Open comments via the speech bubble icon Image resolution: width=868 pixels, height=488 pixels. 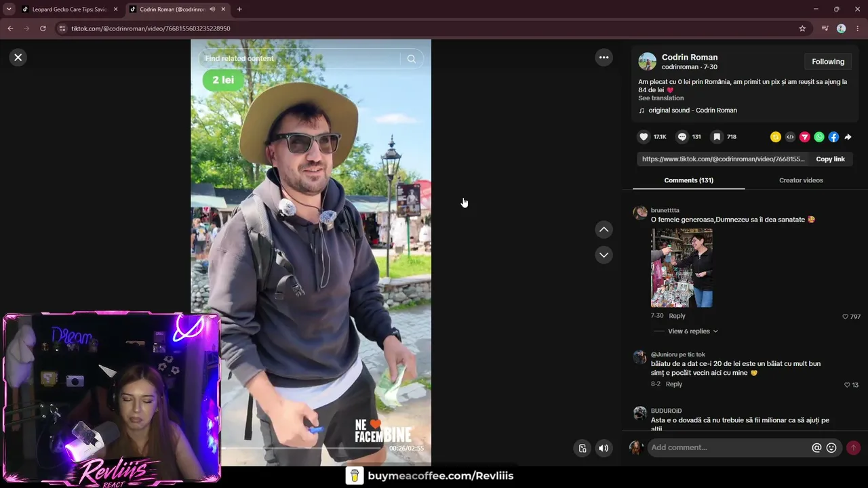tap(682, 137)
